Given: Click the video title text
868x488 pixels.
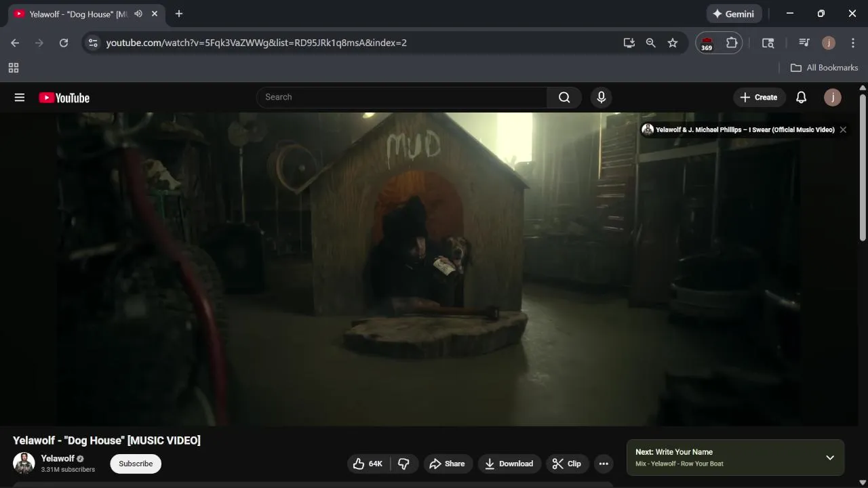Looking at the screenshot, I should click(106, 441).
